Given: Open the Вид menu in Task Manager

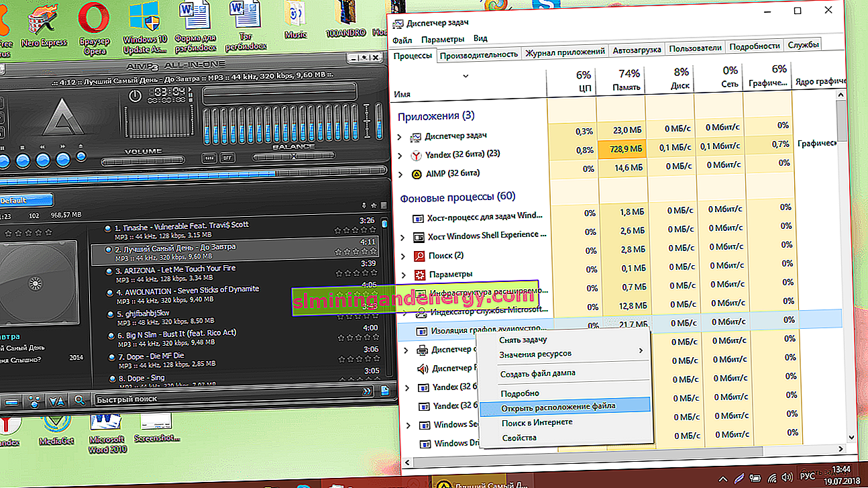Looking at the screenshot, I should pyautogui.click(x=480, y=40).
